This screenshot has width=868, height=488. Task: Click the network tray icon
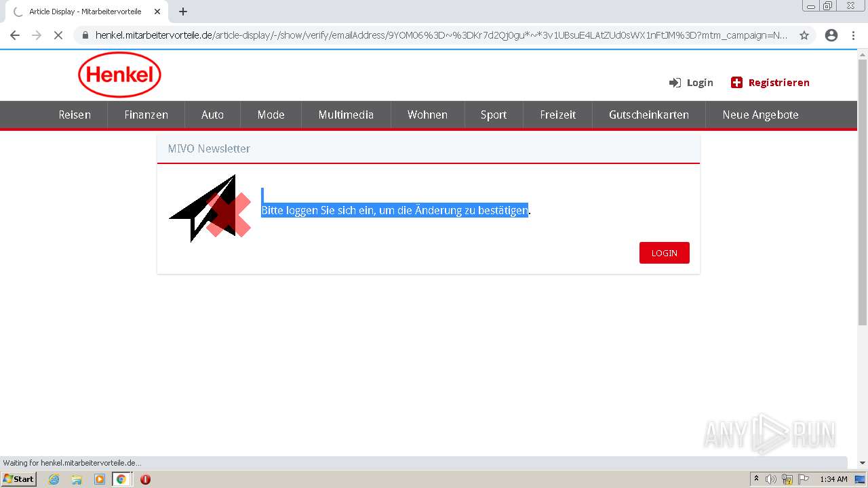point(787,479)
